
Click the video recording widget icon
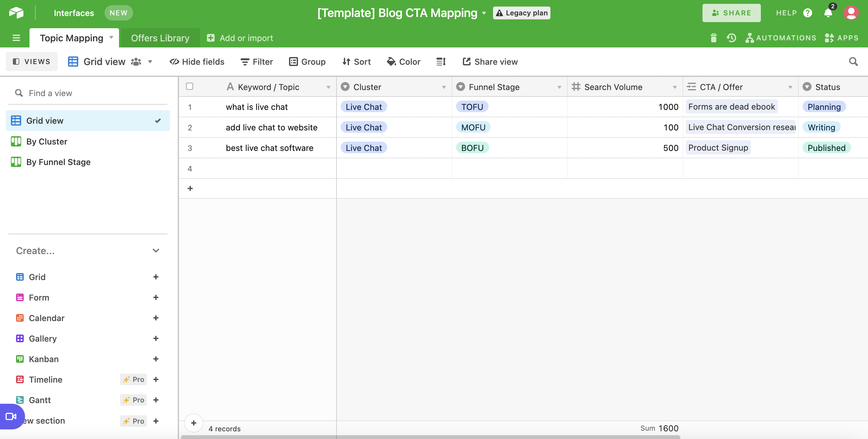pyautogui.click(x=11, y=417)
